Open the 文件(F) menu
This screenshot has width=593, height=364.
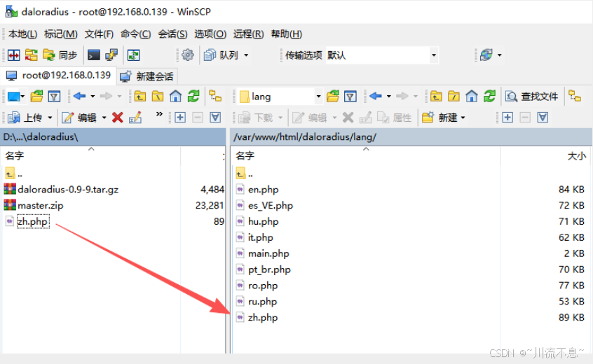pos(99,34)
